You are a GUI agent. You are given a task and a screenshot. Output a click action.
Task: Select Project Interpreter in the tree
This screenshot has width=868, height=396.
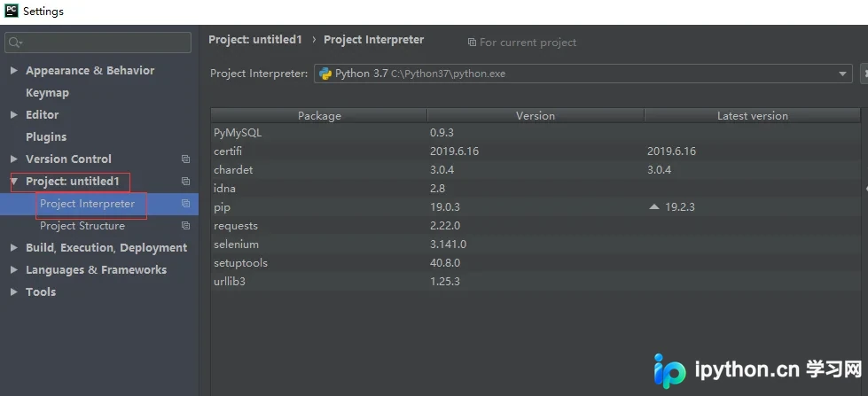click(x=88, y=204)
